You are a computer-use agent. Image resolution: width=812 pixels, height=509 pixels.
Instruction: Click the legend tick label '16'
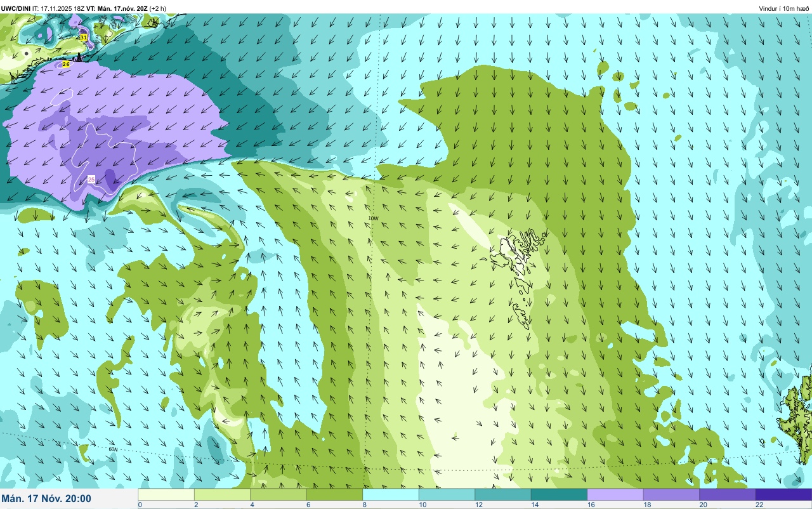[590, 505]
